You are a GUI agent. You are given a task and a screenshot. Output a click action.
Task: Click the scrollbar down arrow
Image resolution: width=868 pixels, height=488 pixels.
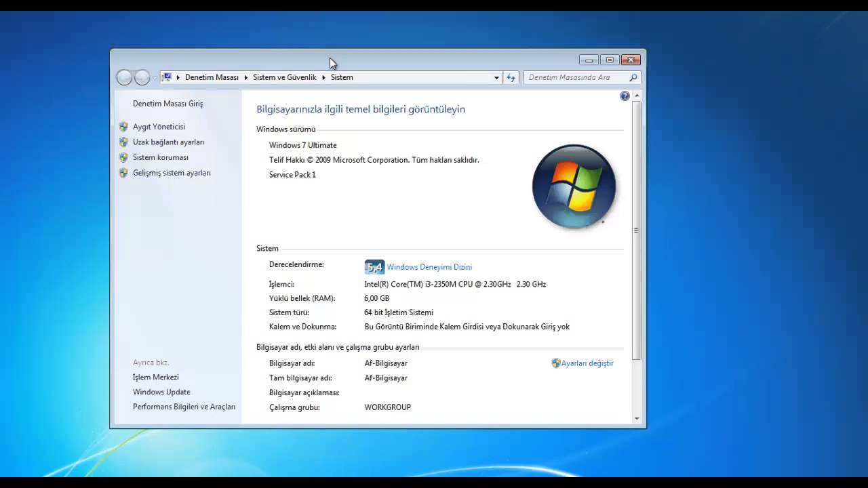coord(637,418)
